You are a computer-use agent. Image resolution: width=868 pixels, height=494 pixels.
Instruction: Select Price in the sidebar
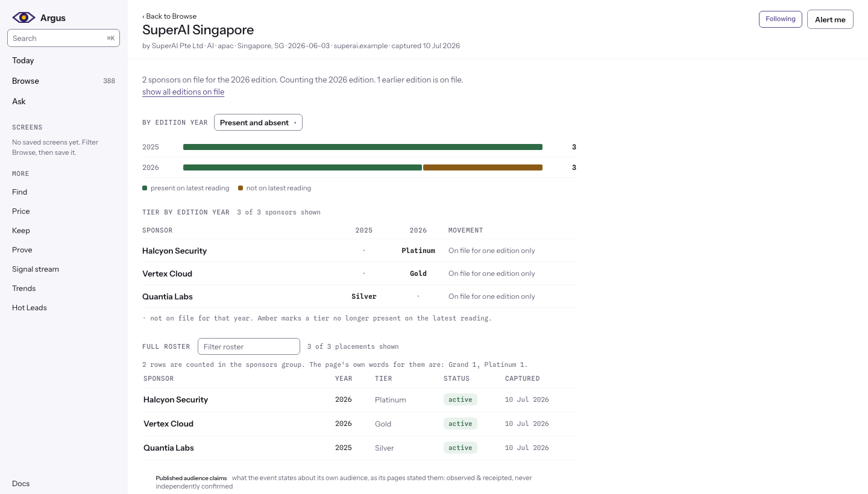click(20, 211)
